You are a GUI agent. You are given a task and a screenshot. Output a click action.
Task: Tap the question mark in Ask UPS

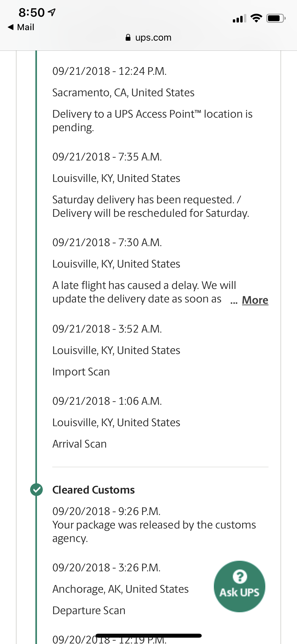(240, 576)
